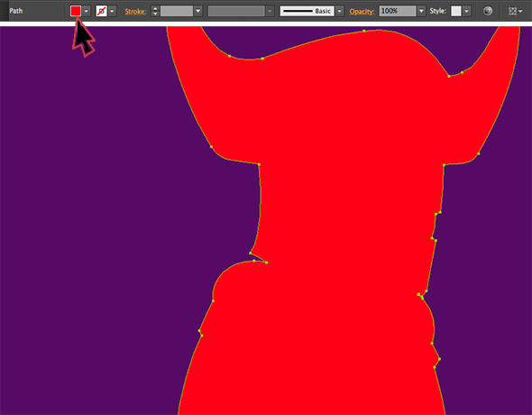Select the Basic brush definition preview
532x415 pixels.
[307, 11]
